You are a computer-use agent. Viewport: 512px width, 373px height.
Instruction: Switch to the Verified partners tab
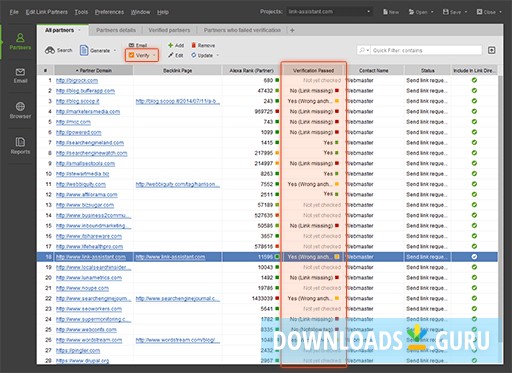[169, 30]
